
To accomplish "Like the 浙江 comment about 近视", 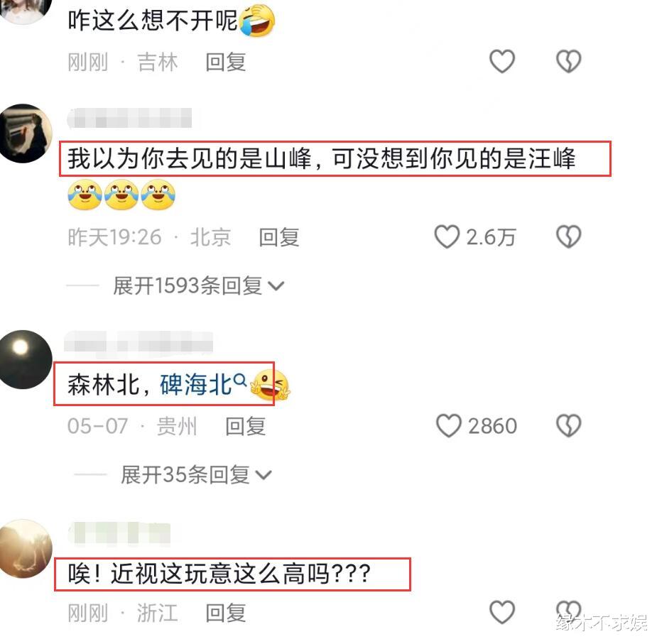I will (x=501, y=612).
